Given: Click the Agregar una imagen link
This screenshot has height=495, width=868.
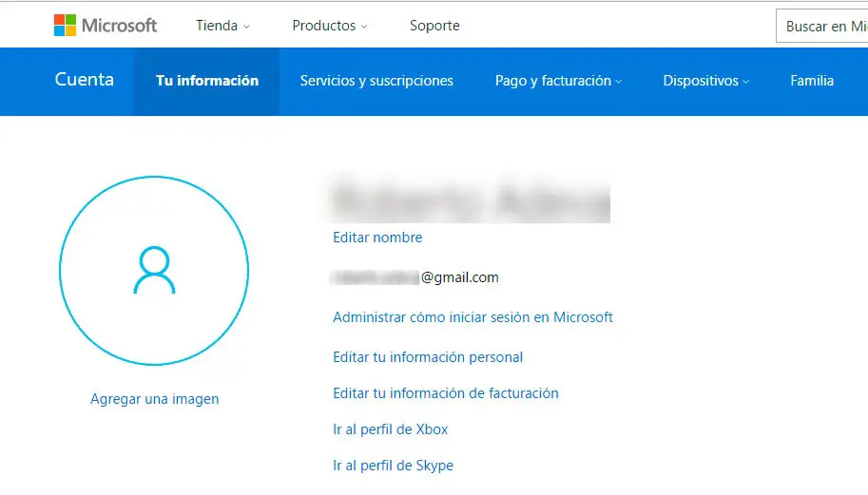Looking at the screenshot, I should pos(154,399).
